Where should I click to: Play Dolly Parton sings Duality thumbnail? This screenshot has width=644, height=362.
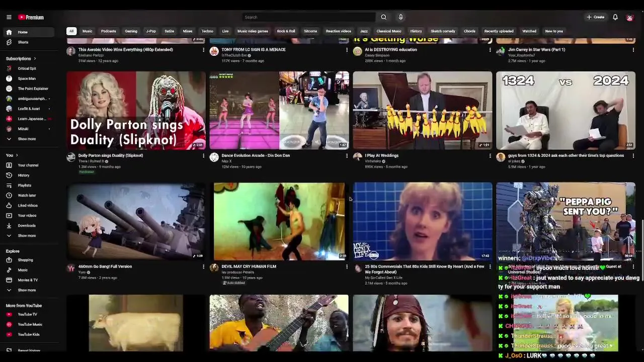pyautogui.click(x=136, y=111)
